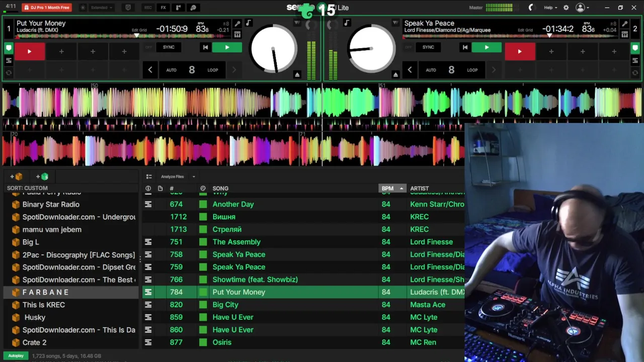Jump to previous track start on deck 2

[x=465, y=47]
